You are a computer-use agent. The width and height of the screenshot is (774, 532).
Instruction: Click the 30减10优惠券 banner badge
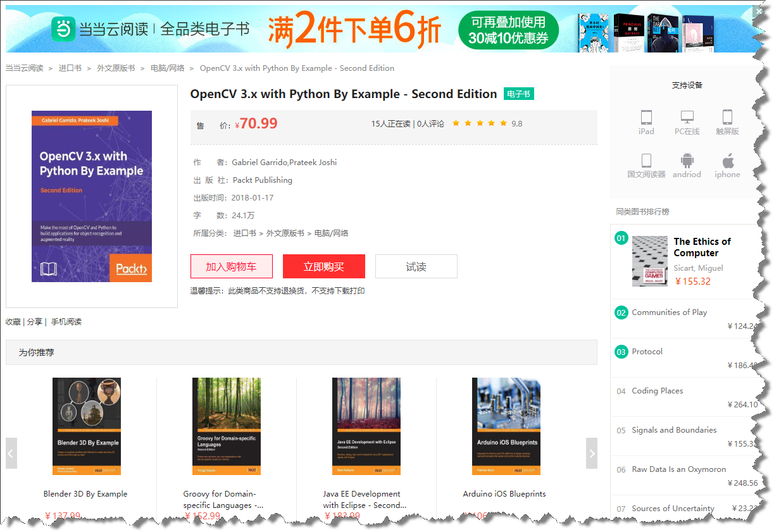[508, 30]
